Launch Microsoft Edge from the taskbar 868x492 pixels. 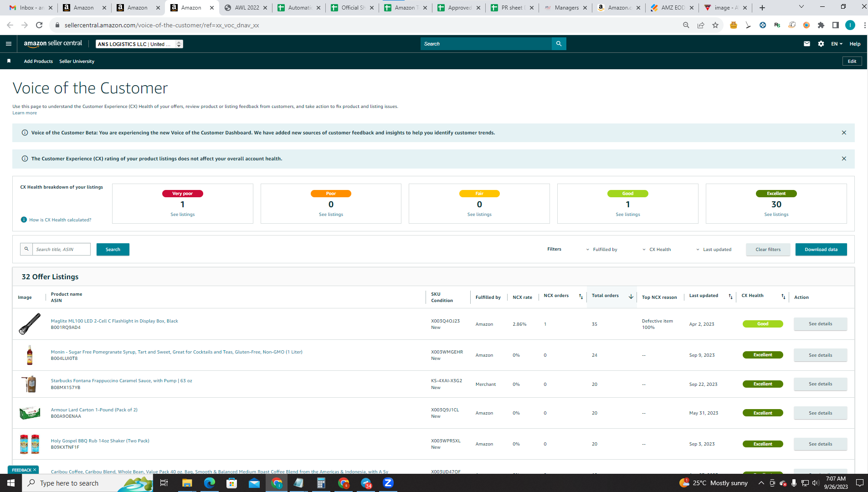[x=209, y=483]
